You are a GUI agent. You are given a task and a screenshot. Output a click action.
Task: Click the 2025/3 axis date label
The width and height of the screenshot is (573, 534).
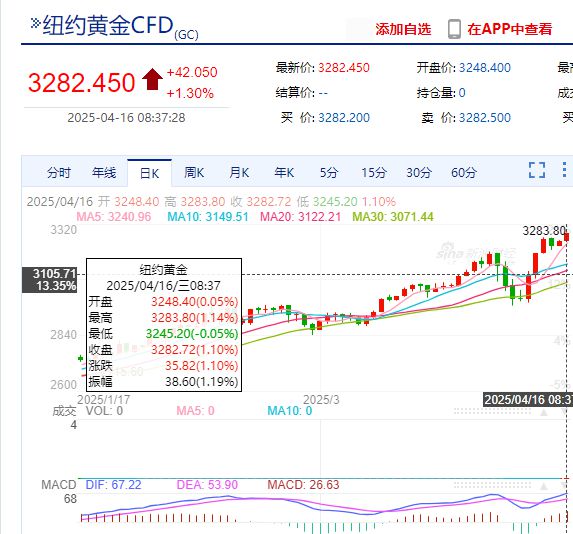point(321,399)
